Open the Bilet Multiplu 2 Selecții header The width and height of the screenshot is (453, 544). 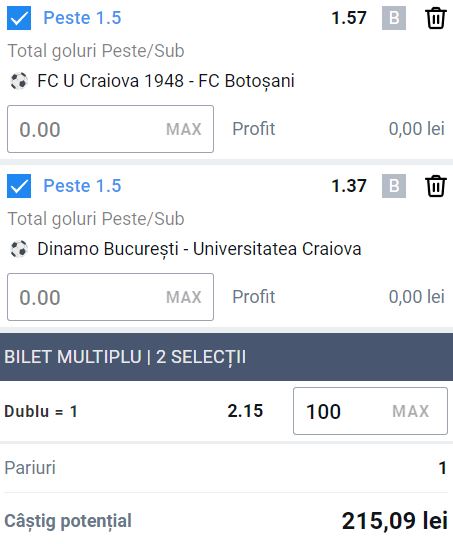tap(226, 357)
